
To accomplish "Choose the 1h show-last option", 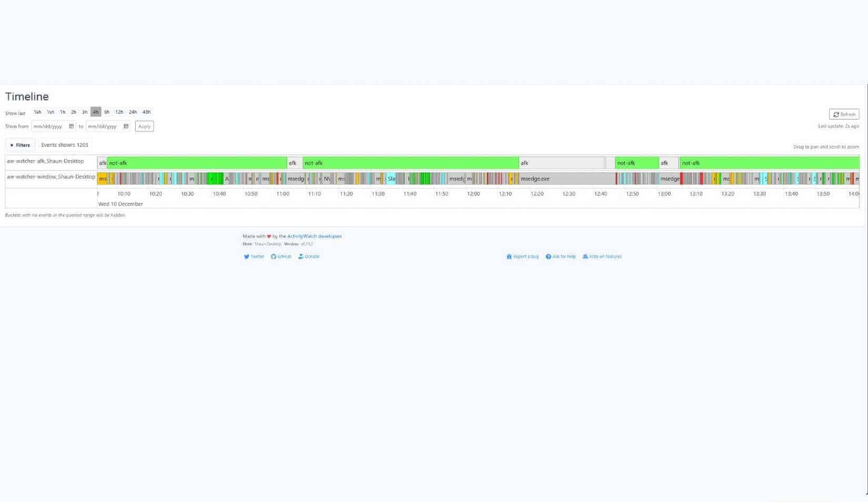I will click(63, 112).
